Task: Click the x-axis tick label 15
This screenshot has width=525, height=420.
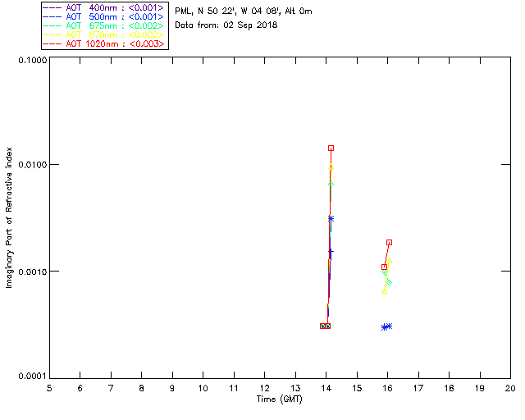Action: pyautogui.click(x=357, y=388)
